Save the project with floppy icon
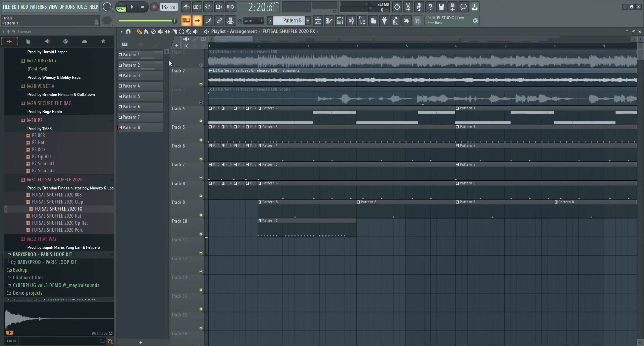The width and height of the screenshot is (644, 346). [x=441, y=7]
